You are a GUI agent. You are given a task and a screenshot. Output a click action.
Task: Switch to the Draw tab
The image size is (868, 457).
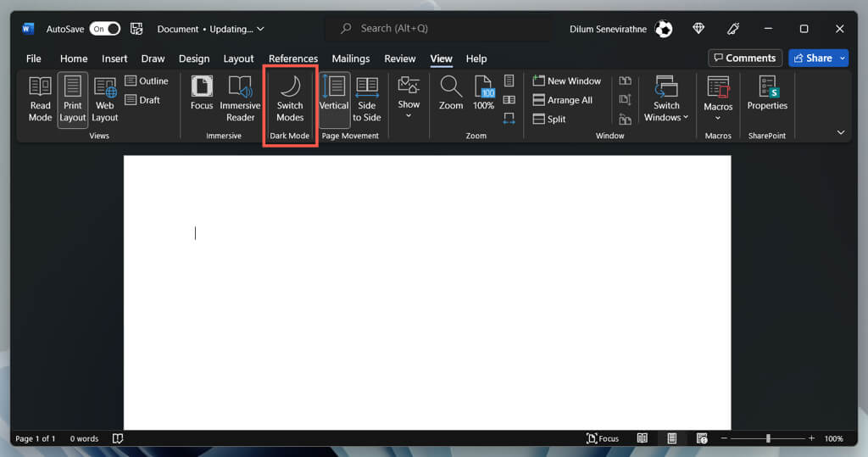pyautogui.click(x=153, y=59)
